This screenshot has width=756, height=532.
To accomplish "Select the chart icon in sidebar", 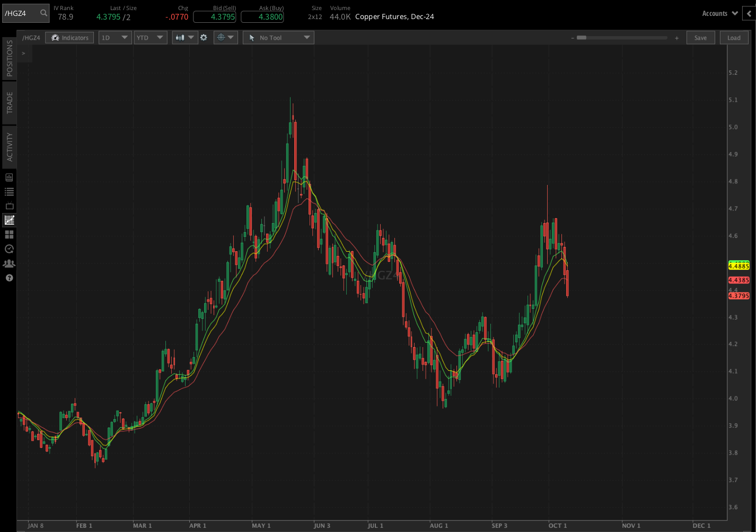I will (9, 220).
